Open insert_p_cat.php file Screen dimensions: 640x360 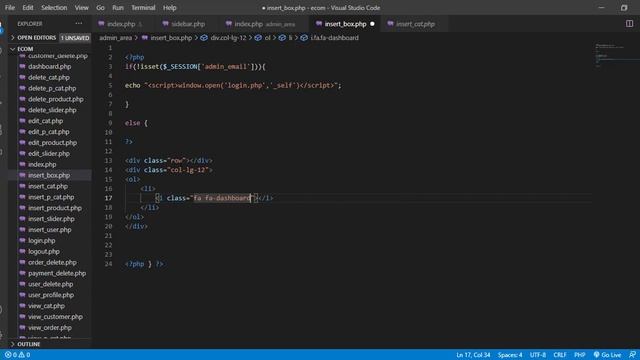pyautogui.click(x=51, y=197)
